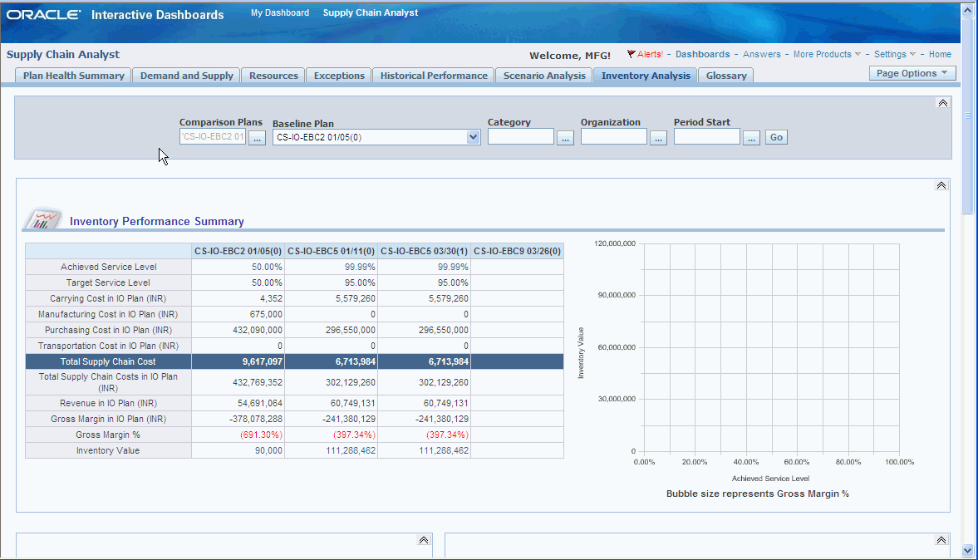The image size is (978, 560).
Task: Open Supply Chain Analyst dashboard link
Action: tap(371, 12)
